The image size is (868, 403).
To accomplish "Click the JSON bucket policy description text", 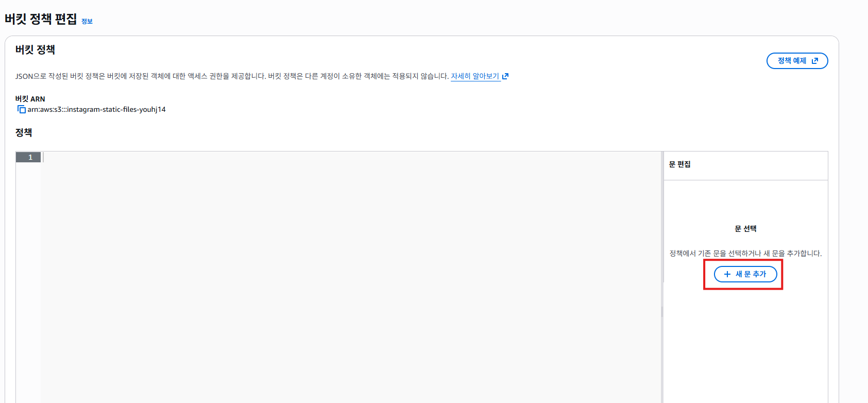I will point(232,76).
